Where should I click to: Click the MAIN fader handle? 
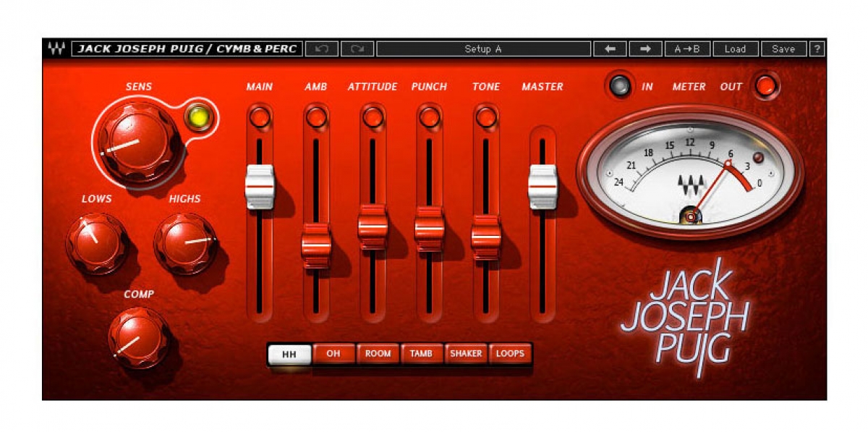[260, 187]
